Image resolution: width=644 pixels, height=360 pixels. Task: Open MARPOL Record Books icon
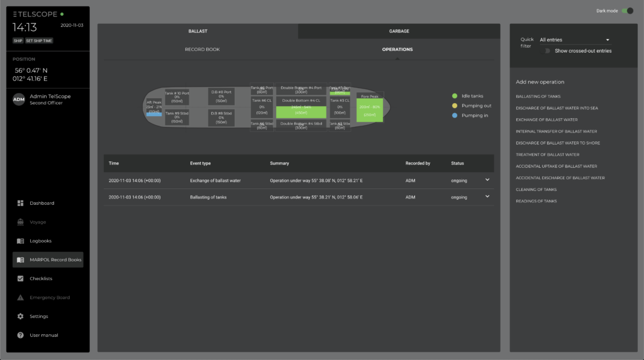click(x=20, y=259)
